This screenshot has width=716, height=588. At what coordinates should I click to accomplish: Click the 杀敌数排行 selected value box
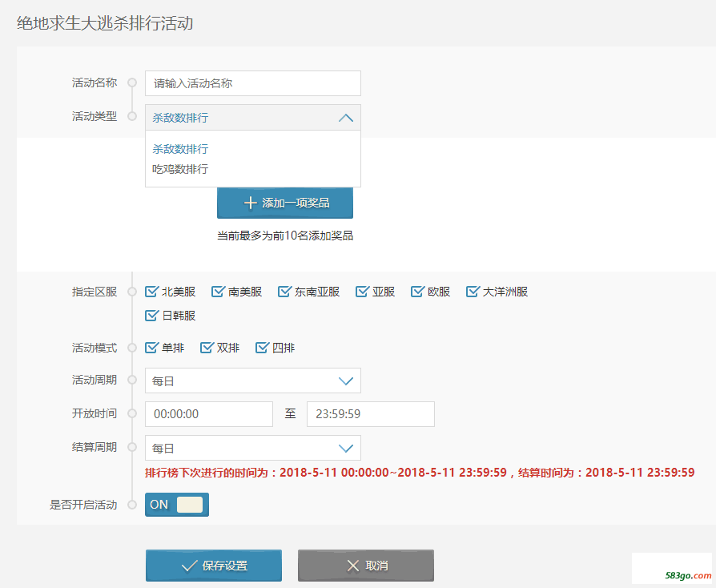[x=253, y=118]
